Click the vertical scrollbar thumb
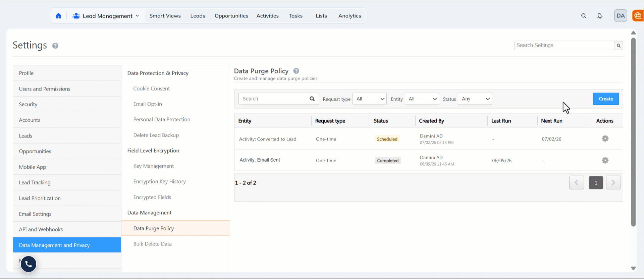The image size is (644, 279). coord(633,132)
